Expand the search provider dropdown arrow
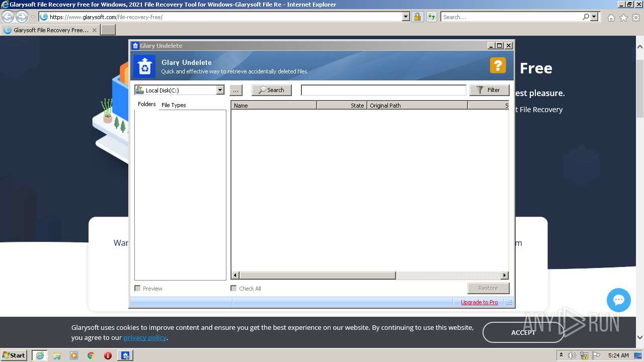The image size is (644, 362). tap(595, 17)
